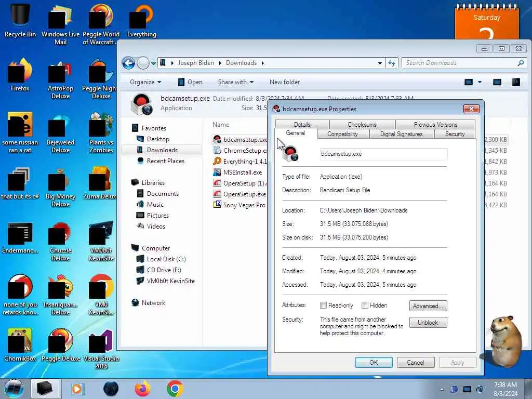Open Music library in navigation pane

pyautogui.click(x=150, y=204)
